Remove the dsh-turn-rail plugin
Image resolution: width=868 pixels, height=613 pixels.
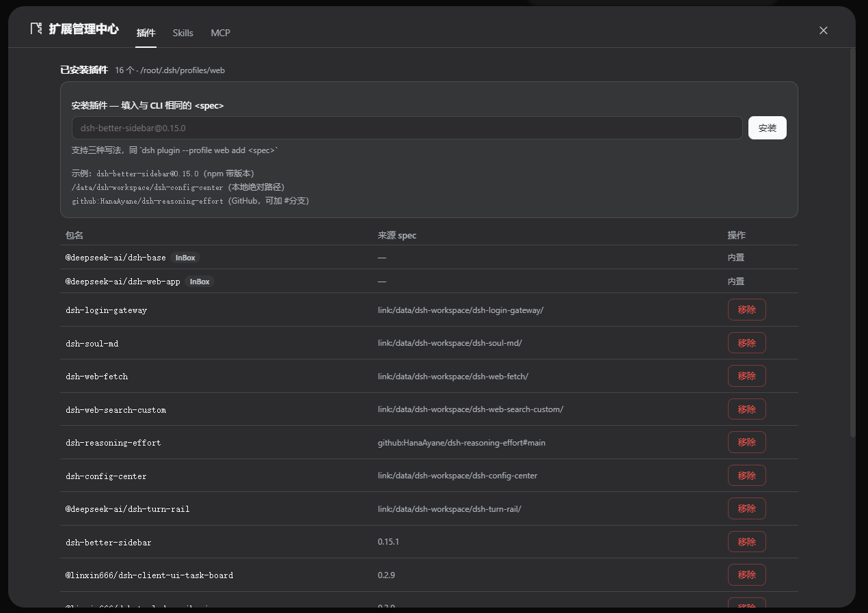(746, 508)
